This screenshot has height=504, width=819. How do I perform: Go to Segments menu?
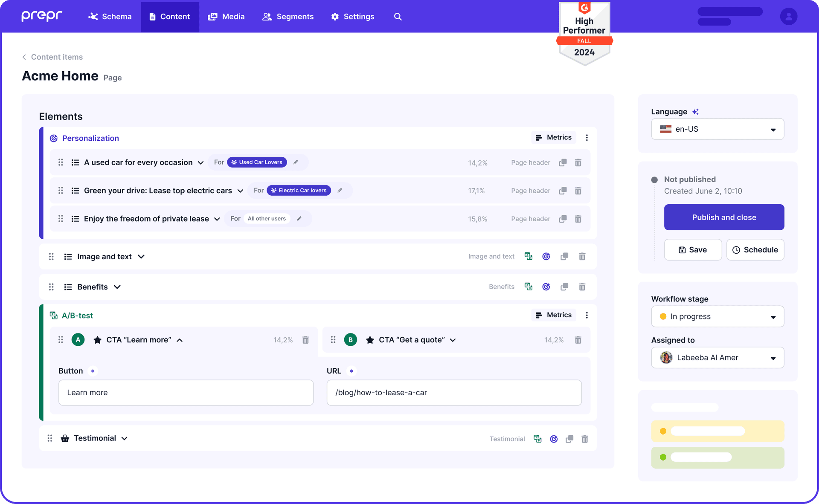pyautogui.click(x=288, y=17)
